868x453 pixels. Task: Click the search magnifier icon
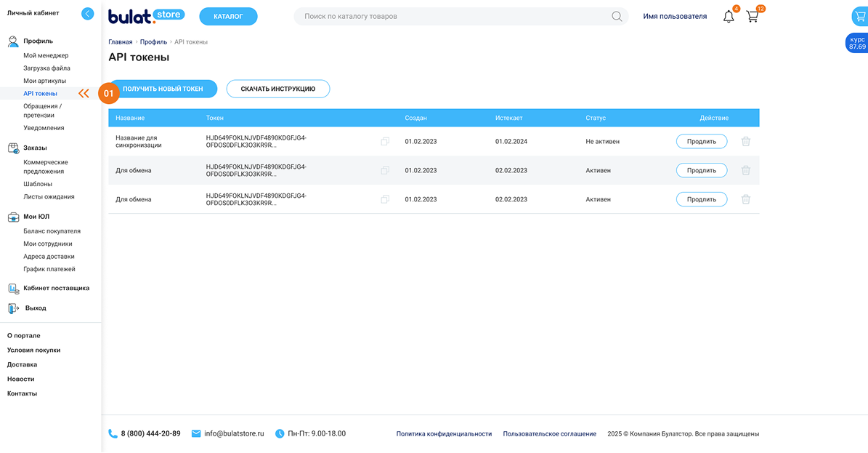617,17
